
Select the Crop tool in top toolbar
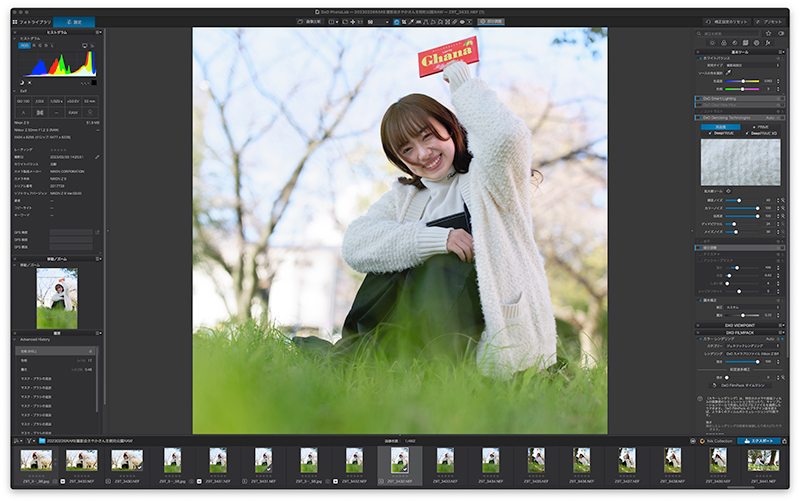click(404, 22)
